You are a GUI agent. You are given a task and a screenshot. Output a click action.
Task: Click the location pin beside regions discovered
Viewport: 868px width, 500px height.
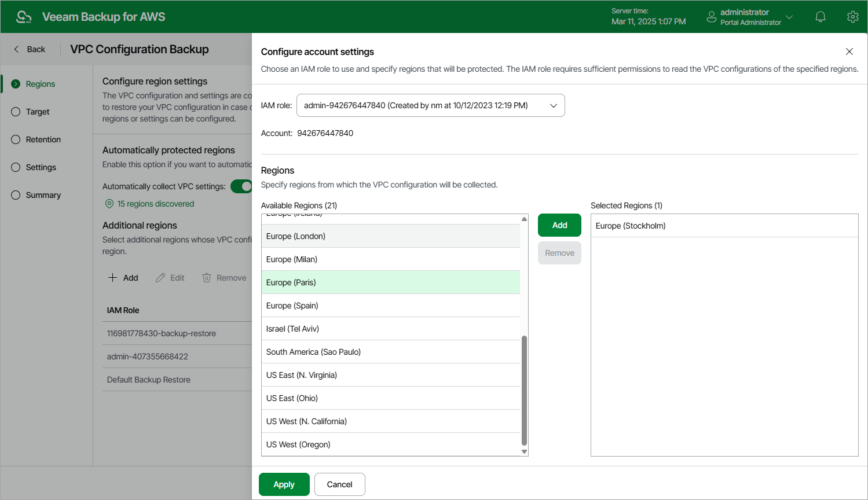click(x=109, y=204)
